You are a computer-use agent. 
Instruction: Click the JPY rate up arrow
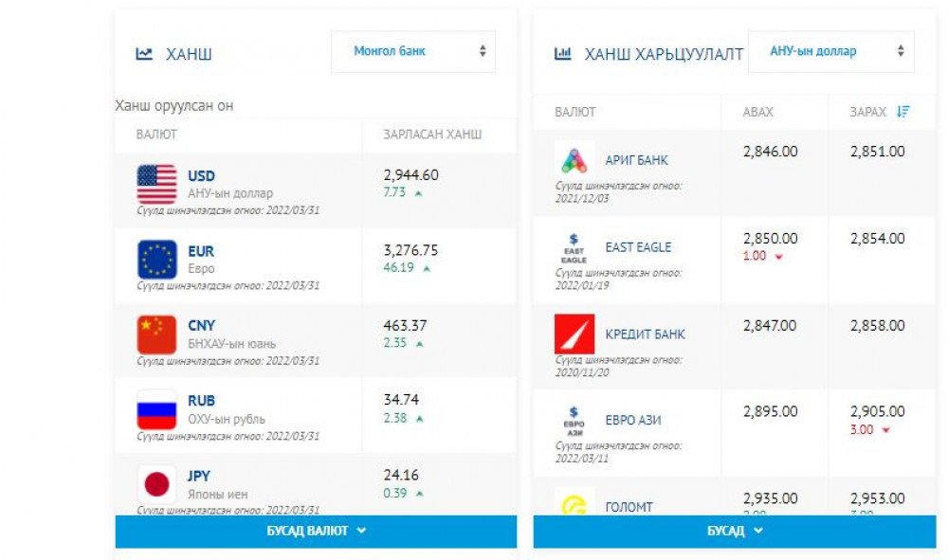click(420, 494)
